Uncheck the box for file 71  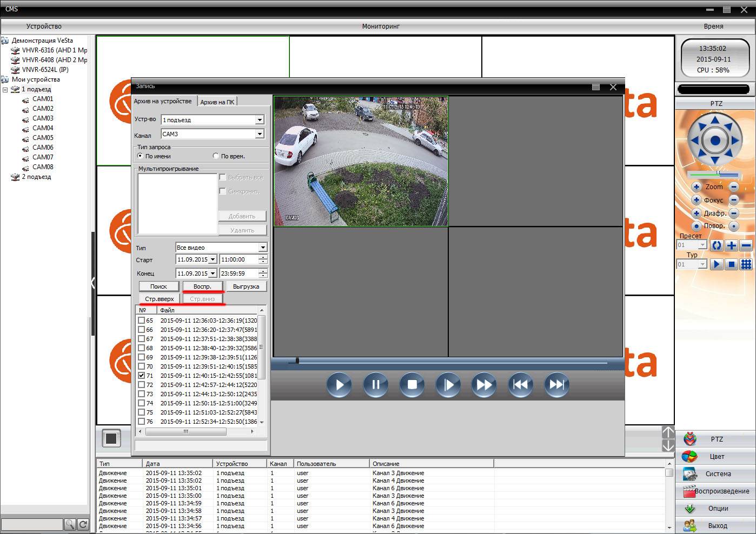pyautogui.click(x=142, y=376)
